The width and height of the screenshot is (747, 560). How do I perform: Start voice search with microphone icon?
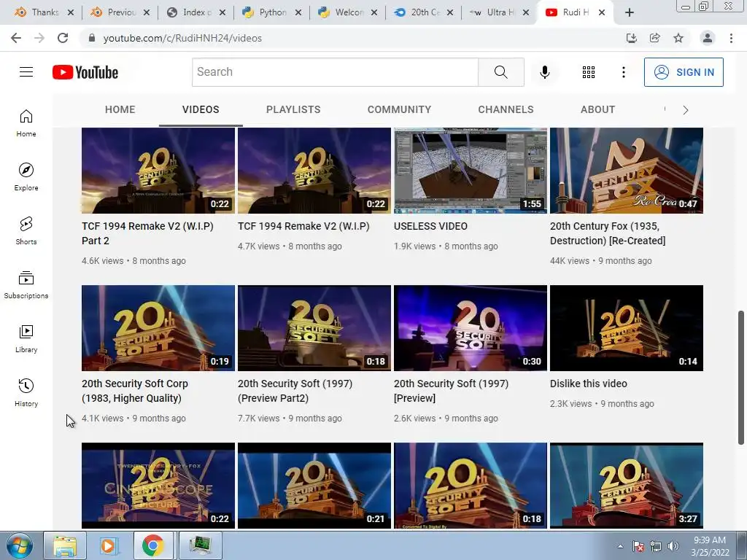coord(544,72)
